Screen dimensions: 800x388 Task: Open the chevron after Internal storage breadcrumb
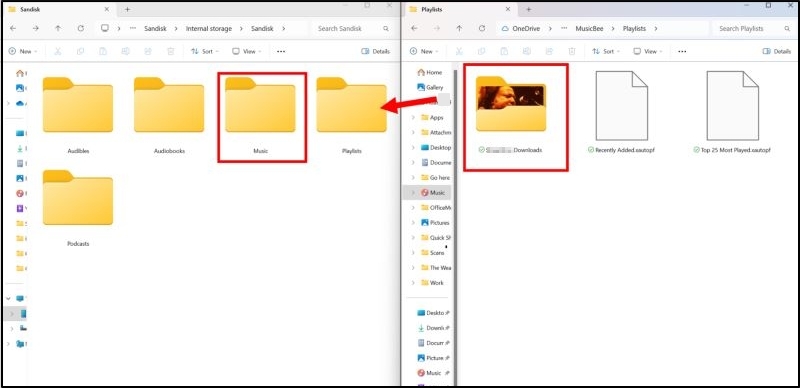tap(241, 29)
